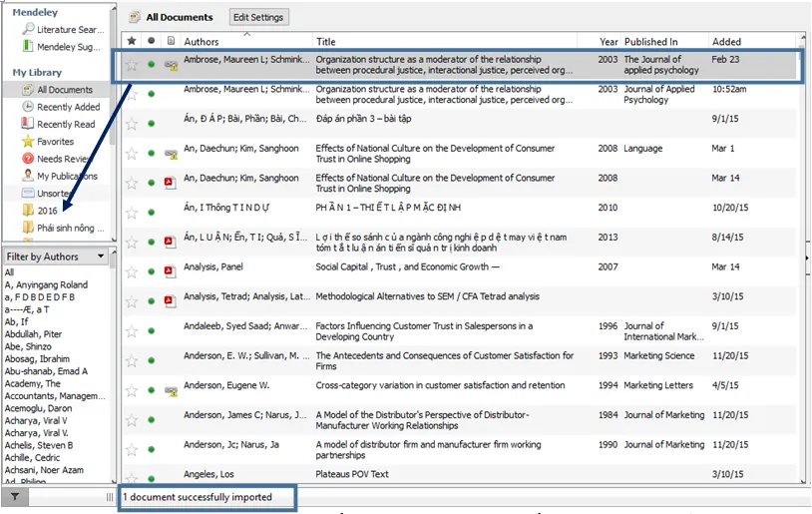This screenshot has height=514, width=812.
Task: Star the Anderson, James C document
Action: tap(132, 420)
